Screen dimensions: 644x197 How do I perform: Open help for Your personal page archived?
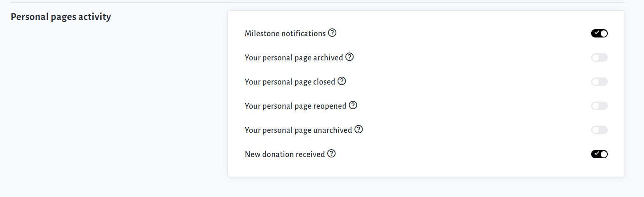350,57
